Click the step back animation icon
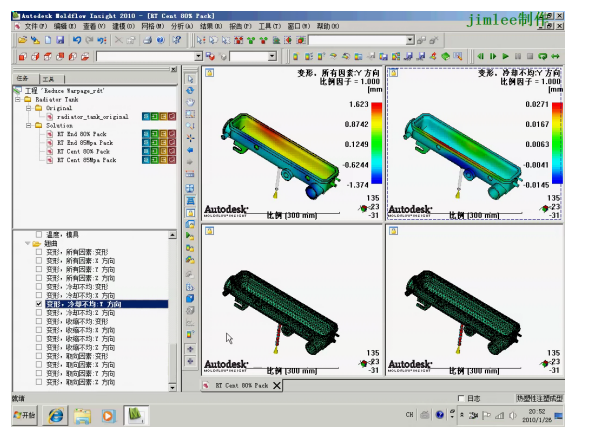Image resolution: width=590 pixels, height=431 pixels. pos(481,56)
